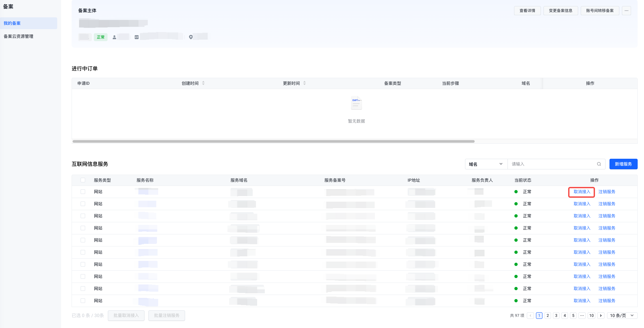
Task: Click the current page 1 button
Action: coord(539,316)
